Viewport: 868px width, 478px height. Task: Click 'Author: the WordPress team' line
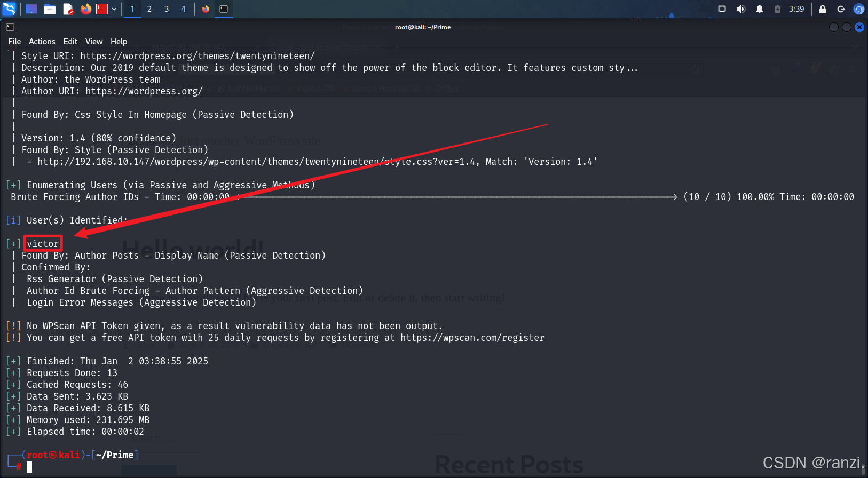(91, 79)
